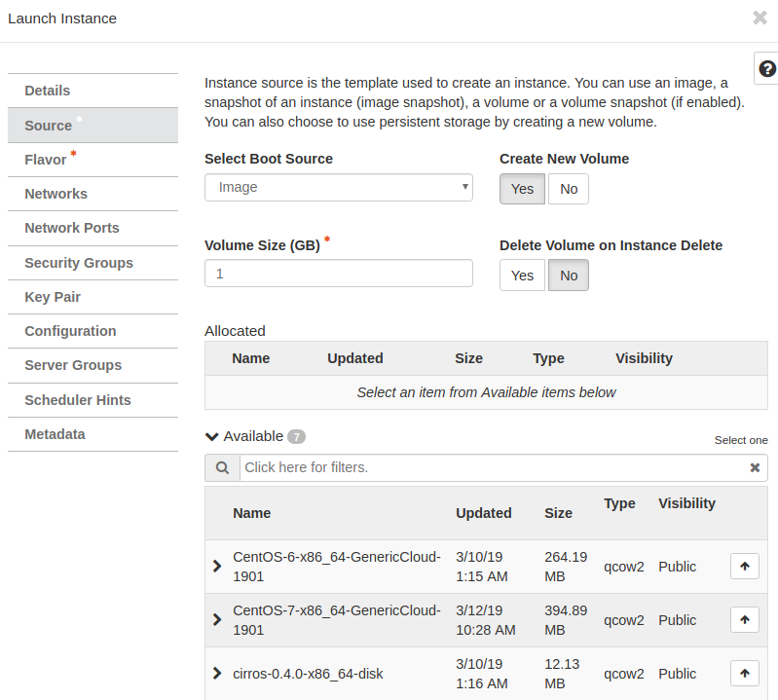Open the Security Groups tab
Viewport: 778px width, 700px height.
[x=79, y=263]
